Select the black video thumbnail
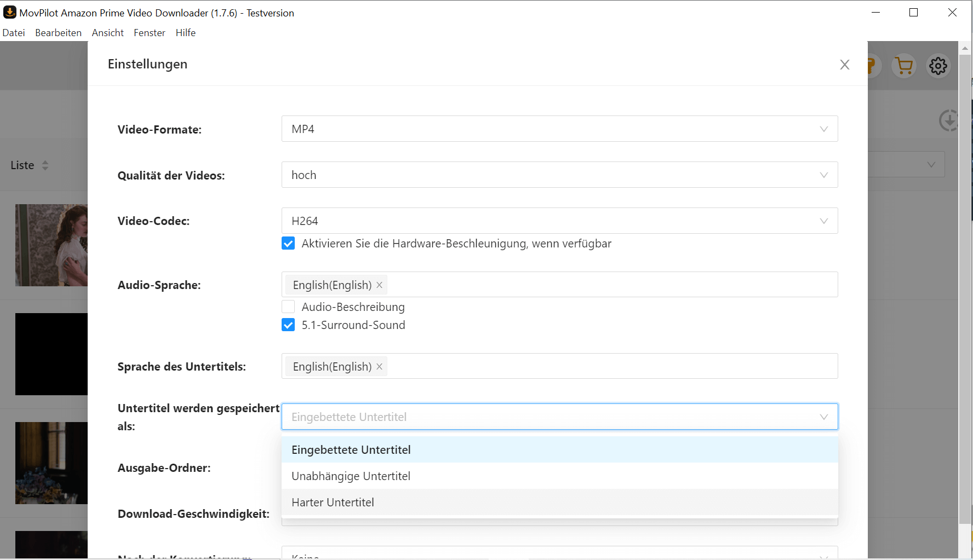 [x=51, y=354]
